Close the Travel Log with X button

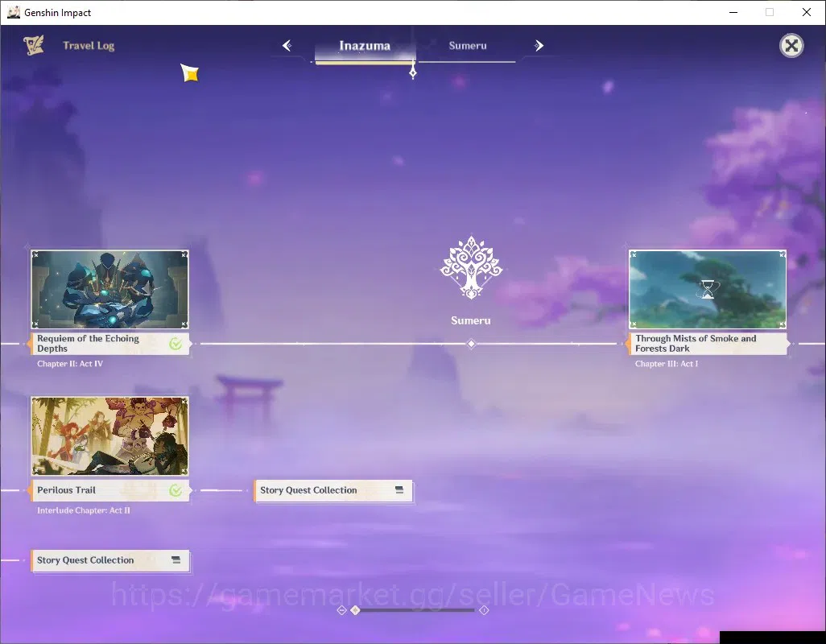[x=791, y=46]
